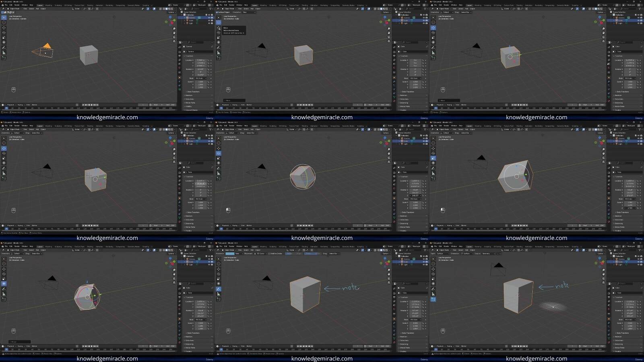Screen dimensions: 644x362
Task: Open Global orientation dropdown in top-left frame
Action: (x=77, y=8)
